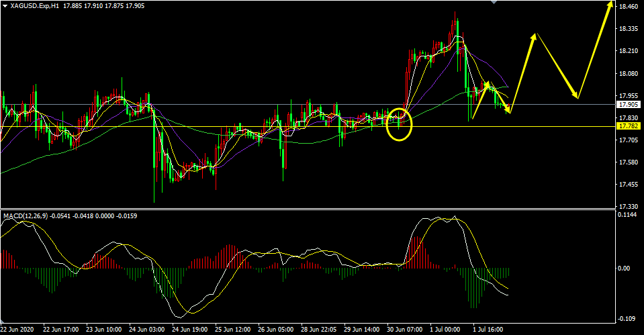Viewport: 644px width, 335px height.
Task: Click the 0.00 MACD scale value
Action: 625,268
